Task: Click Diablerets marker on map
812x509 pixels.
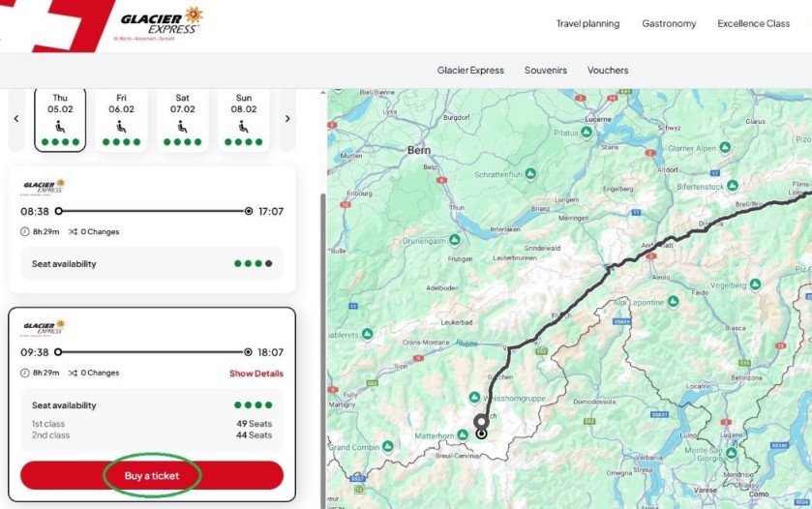Action: tap(368, 334)
